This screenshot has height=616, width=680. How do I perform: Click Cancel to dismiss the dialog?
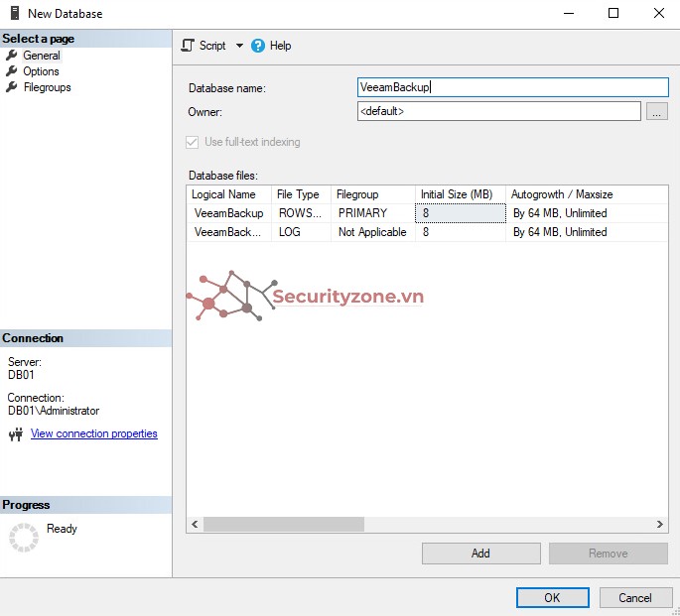click(635, 598)
